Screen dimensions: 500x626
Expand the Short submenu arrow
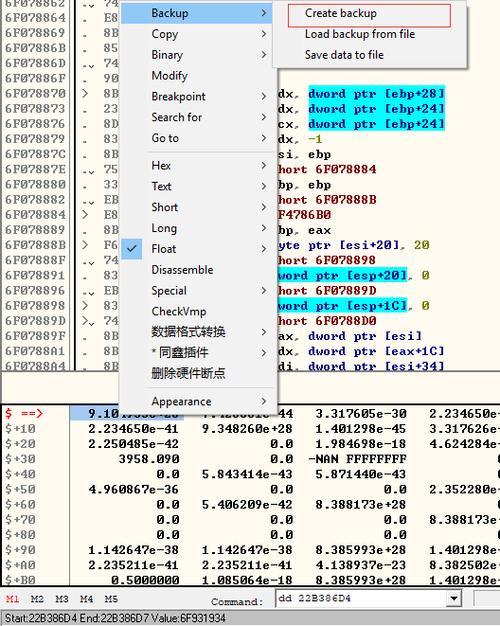click(264, 207)
